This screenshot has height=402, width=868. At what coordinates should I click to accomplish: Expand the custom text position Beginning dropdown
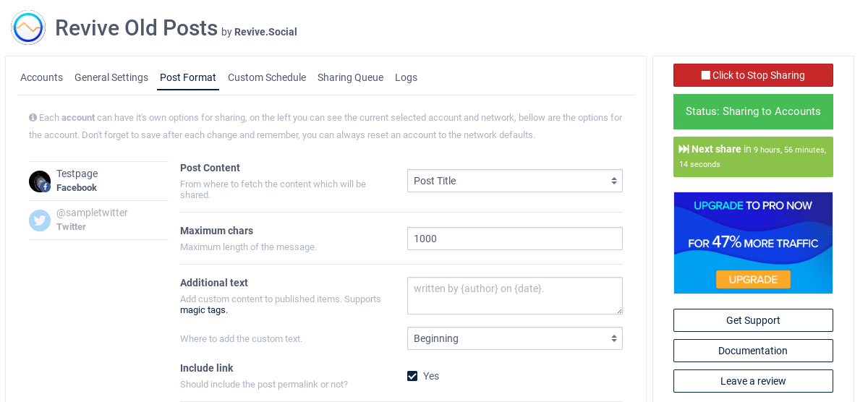coord(514,338)
